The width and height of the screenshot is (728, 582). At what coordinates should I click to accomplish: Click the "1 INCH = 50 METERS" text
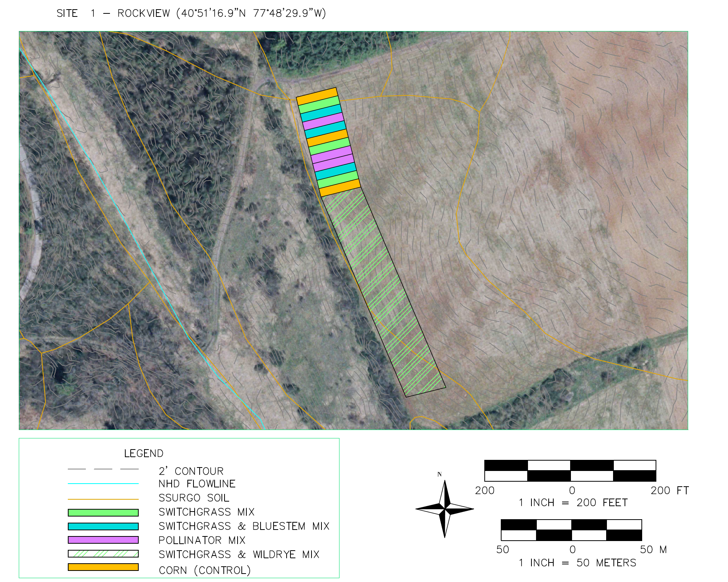[577, 563]
